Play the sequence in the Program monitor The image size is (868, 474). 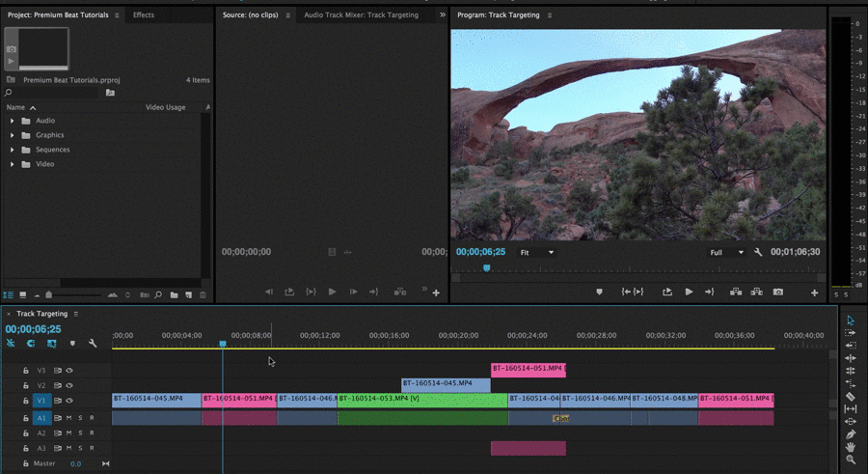pos(689,292)
